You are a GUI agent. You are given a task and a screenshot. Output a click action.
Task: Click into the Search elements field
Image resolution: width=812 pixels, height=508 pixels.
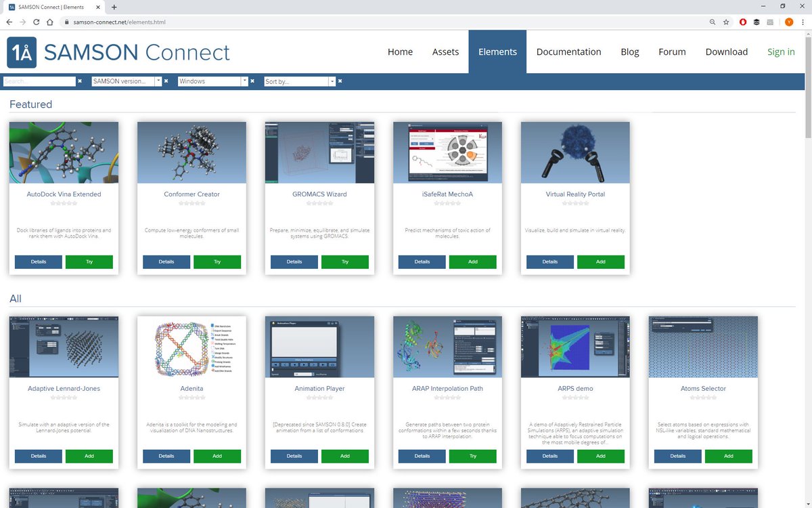coord(39,81)
